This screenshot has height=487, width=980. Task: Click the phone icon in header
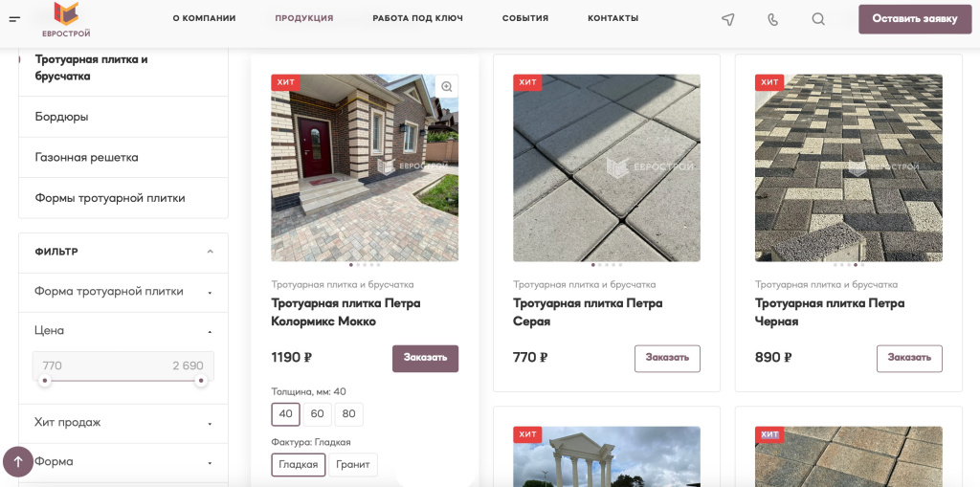click(x=773, y=19)
